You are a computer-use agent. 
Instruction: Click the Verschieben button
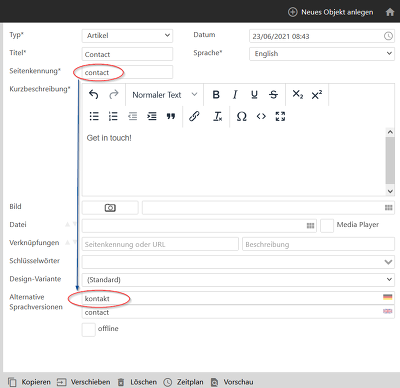[x=83, y=382]
